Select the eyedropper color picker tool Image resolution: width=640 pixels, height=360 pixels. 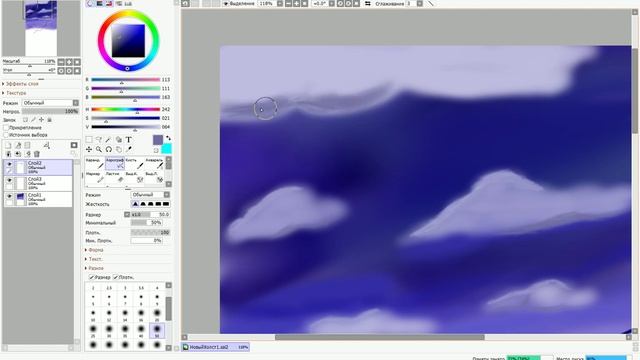click(x=129, y=149)
